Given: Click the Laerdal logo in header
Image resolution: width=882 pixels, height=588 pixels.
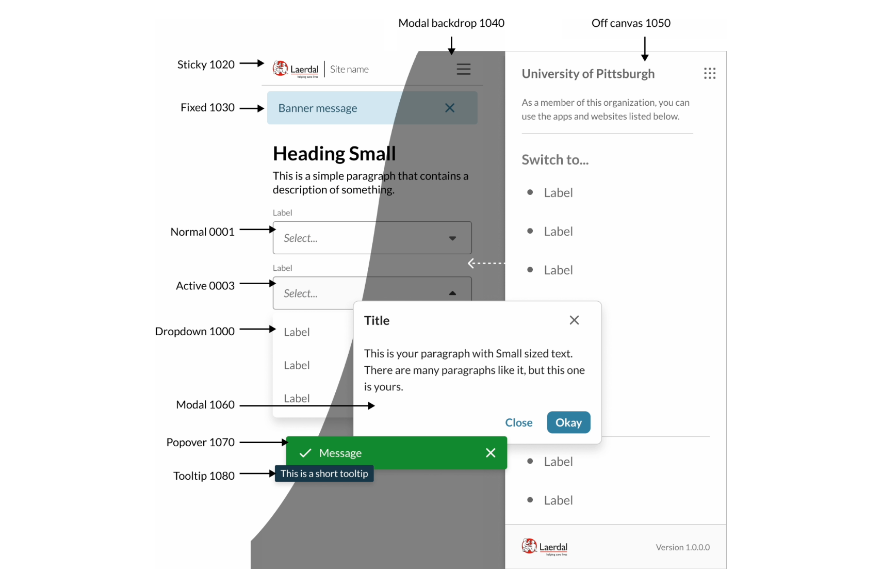Looking at the screenshot, I should point(296,69).
